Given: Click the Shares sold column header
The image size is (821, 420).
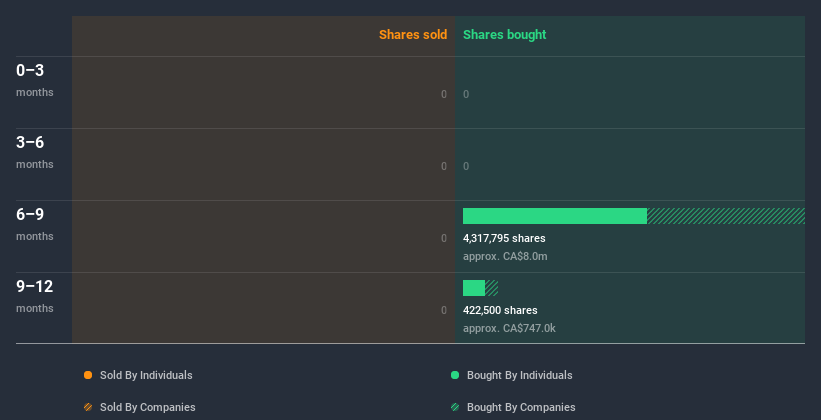Looking at the screenshot, I should [x=413, y=35].
